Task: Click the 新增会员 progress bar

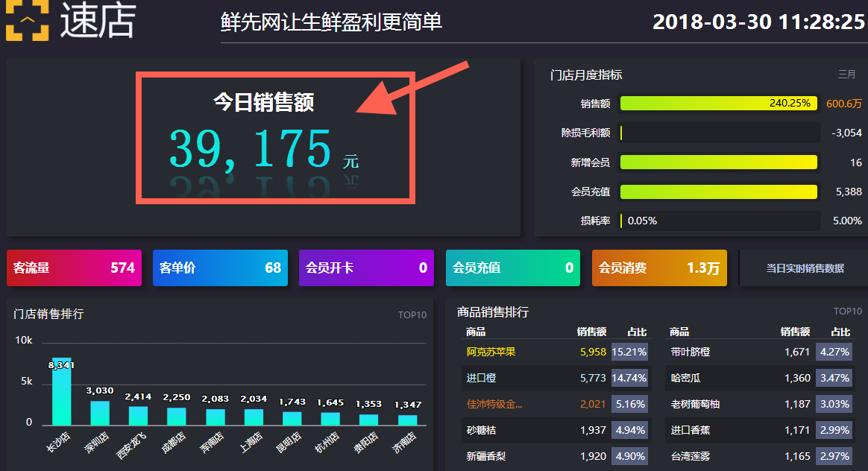Action: coord(719,162)
